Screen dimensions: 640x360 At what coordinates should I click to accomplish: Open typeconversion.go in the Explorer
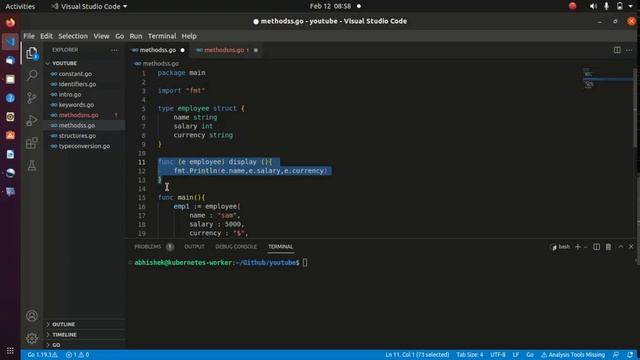[84, 146]
